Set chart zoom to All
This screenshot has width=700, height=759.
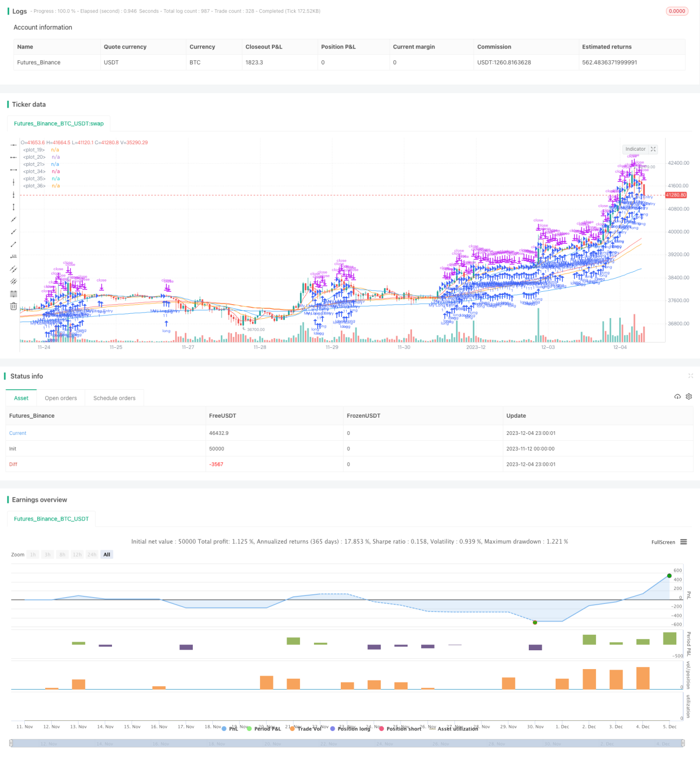(107, 554)
